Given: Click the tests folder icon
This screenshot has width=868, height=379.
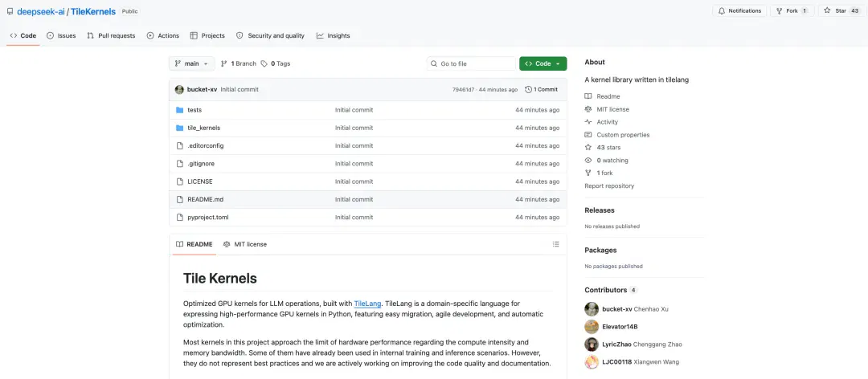Looking at the screenshot, I should (179, 110).
